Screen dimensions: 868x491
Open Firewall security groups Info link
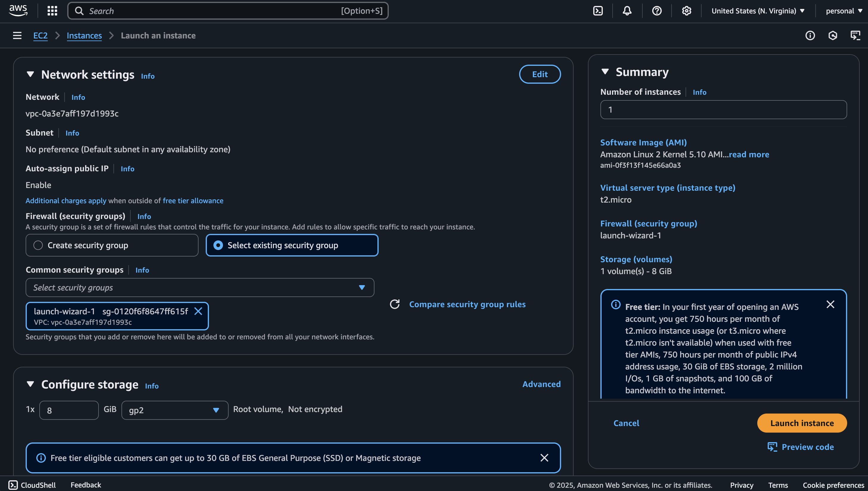click(x=144, y=217)
